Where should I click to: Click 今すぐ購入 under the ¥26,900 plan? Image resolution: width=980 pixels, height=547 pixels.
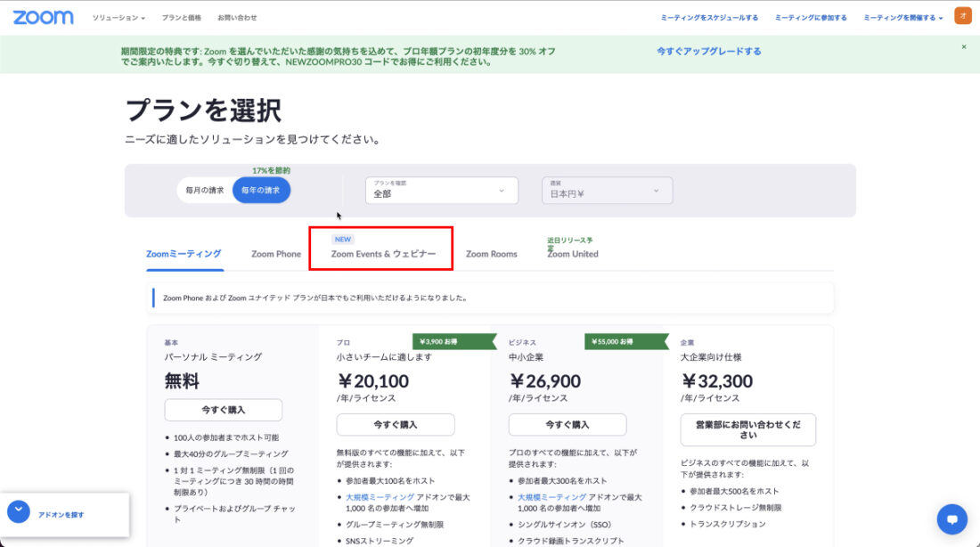tap(568, 424)
